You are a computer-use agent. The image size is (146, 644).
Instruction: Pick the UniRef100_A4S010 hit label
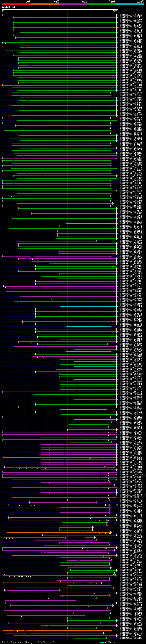(x=131, y=442)
